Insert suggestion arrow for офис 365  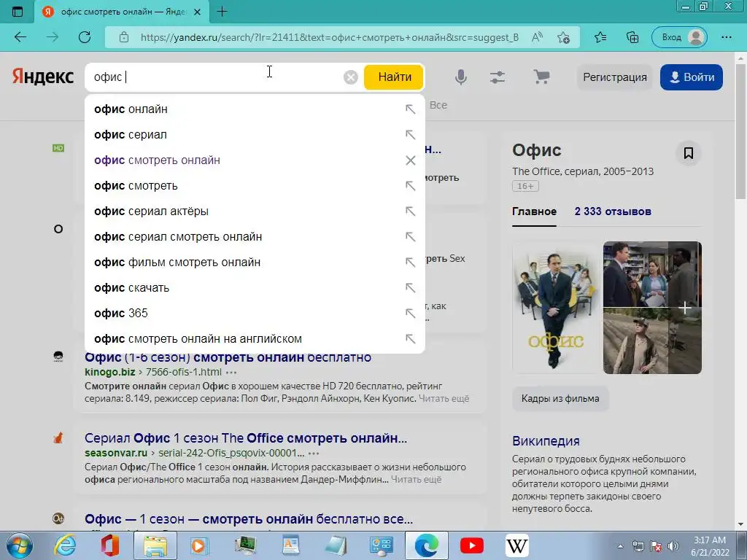(410, 314)
